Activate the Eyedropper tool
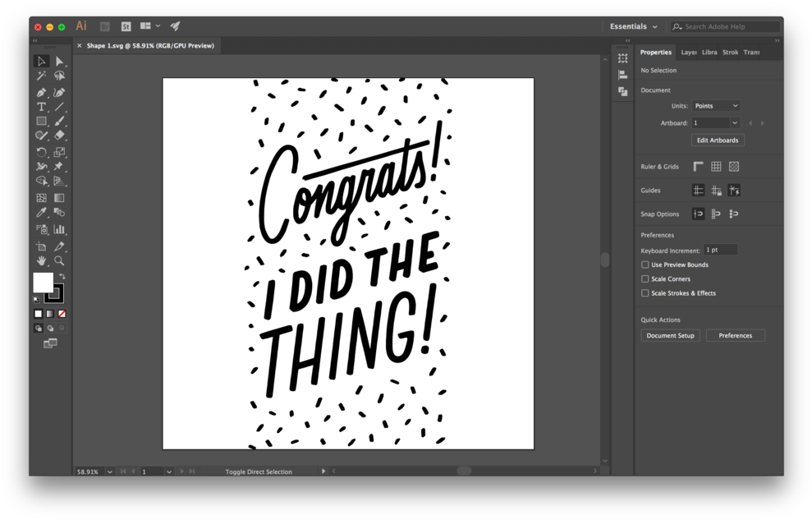 tap(41, 213)
